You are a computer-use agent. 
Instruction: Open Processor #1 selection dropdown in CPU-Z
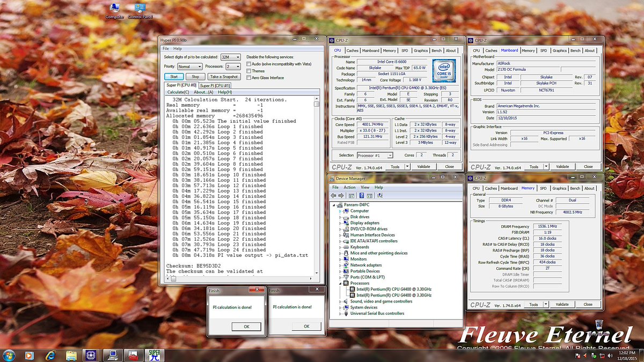tap(375, 155)
